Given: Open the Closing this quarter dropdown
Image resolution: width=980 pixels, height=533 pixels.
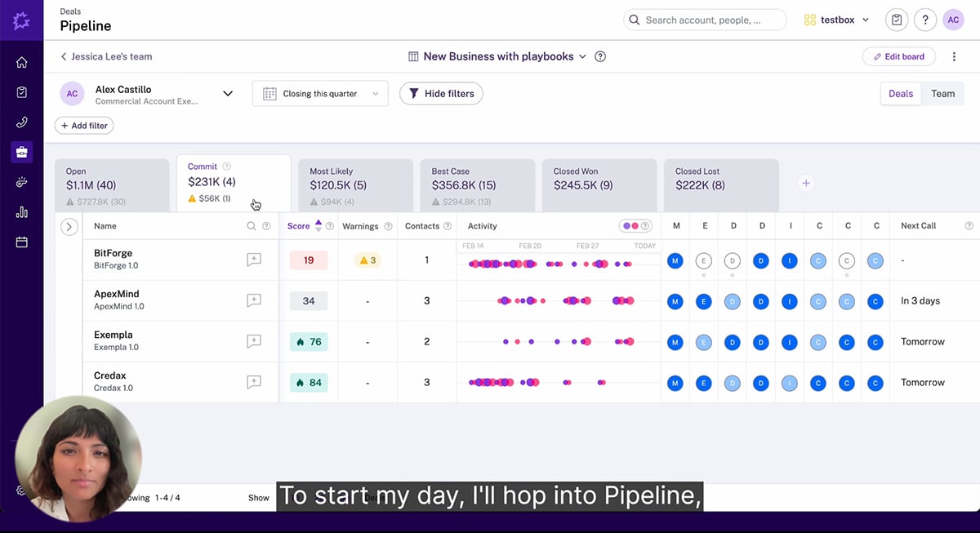Looking at the screenshot, I should click(319, 93).
